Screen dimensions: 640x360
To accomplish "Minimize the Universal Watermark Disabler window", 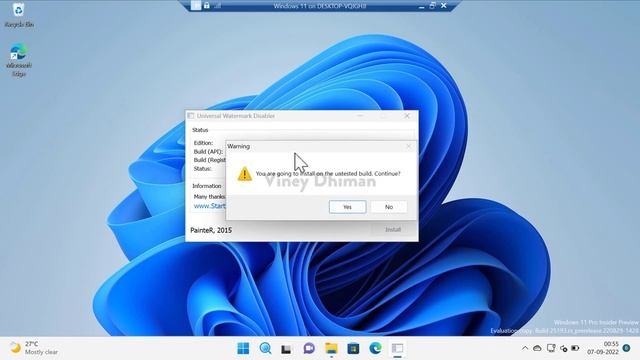I will [360, 116].
